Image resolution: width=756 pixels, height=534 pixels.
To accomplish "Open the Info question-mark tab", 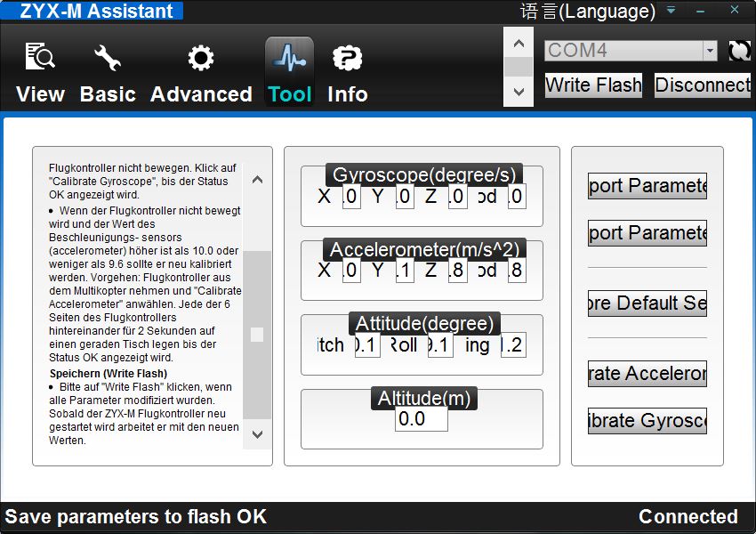I will (x=347, y=72).
